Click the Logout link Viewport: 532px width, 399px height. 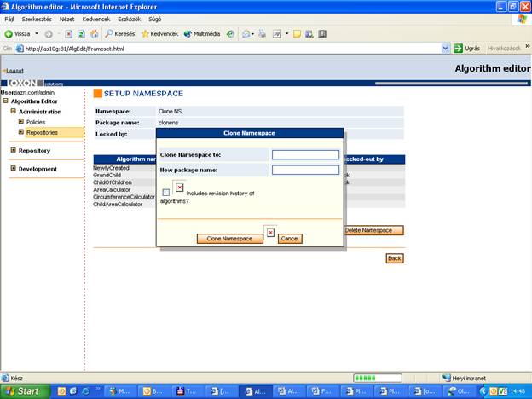coord(15,71)
